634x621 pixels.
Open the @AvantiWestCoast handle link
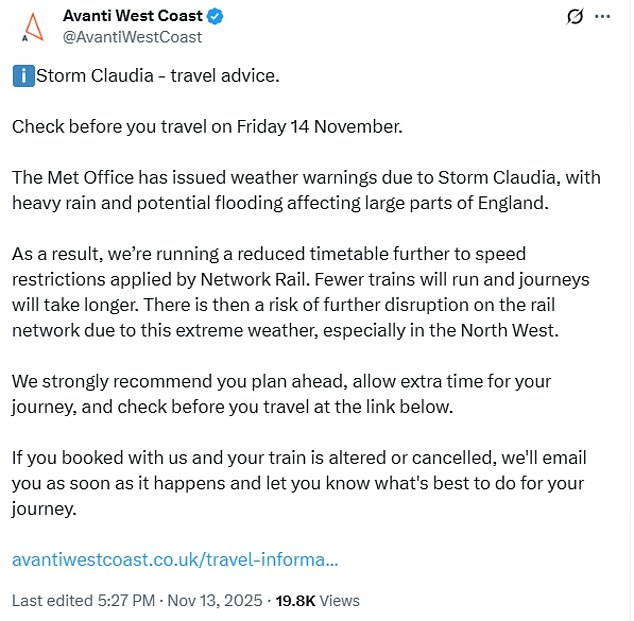[132, 37]
